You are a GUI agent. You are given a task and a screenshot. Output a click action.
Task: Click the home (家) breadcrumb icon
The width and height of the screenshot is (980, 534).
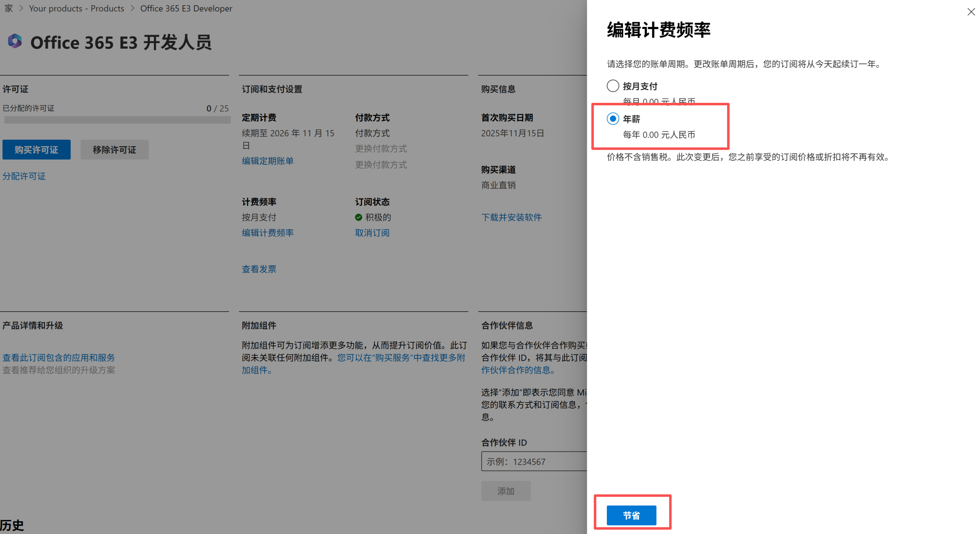[x=8, y=8]
